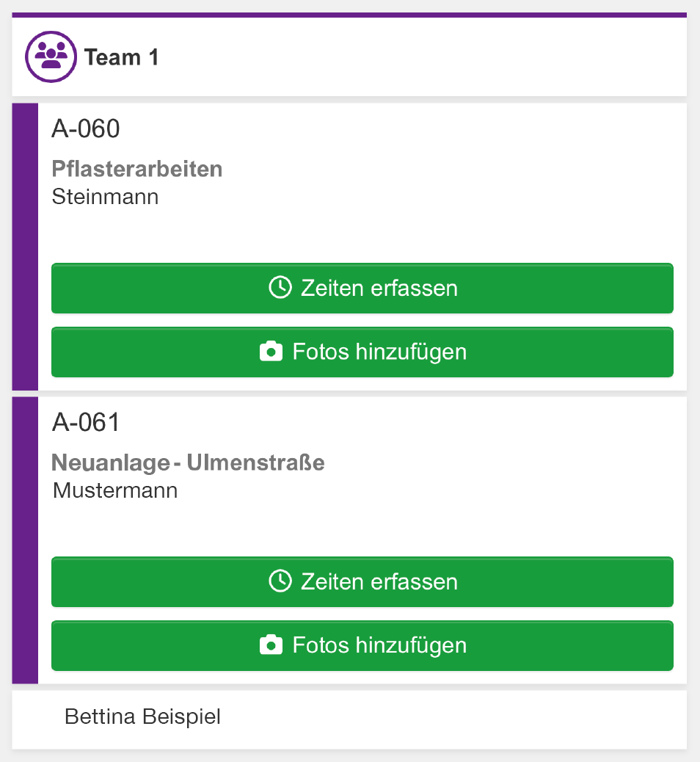The image size is (700, 762).
Task: Choose Fotos hinzufügen for Neuanlage - Ulmenstraße
Action: tap(362, 645)
